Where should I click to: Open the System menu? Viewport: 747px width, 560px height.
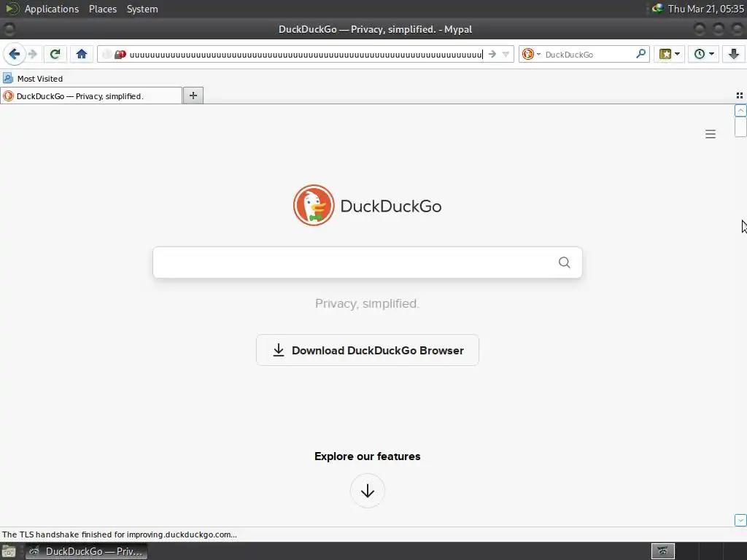(142, 9)
